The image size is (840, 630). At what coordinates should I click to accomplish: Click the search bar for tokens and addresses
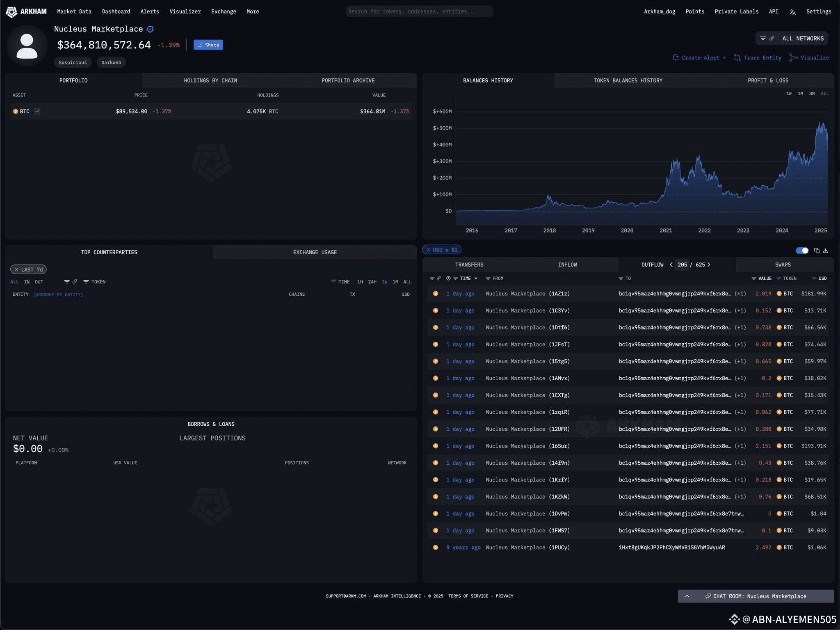click(x=418, y=11)
